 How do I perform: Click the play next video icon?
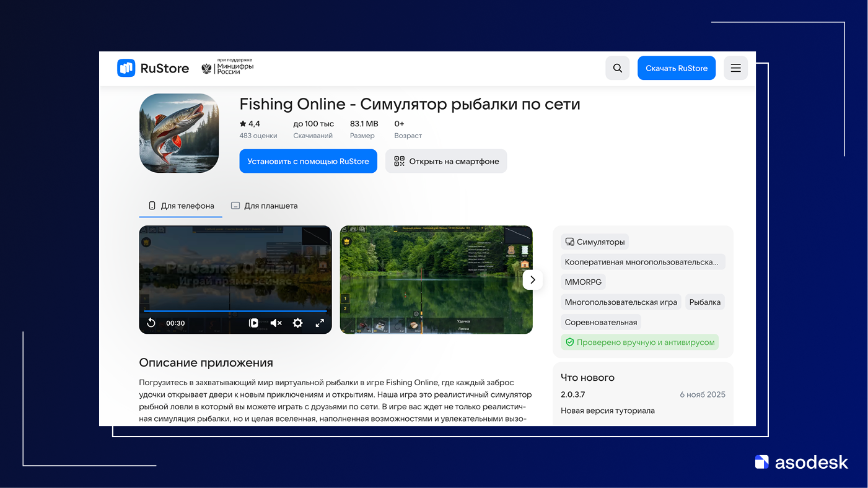(253, 323)
